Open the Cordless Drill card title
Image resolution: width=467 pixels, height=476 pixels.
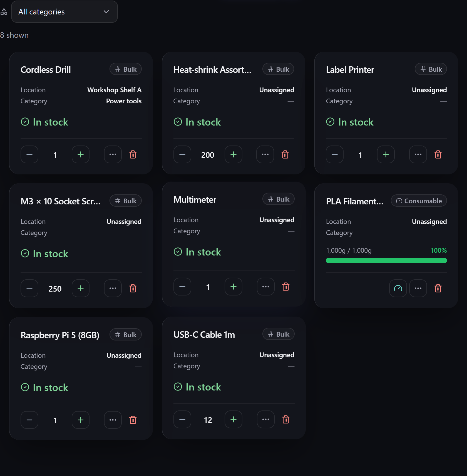pyautogui.click(x=46, y=70)
